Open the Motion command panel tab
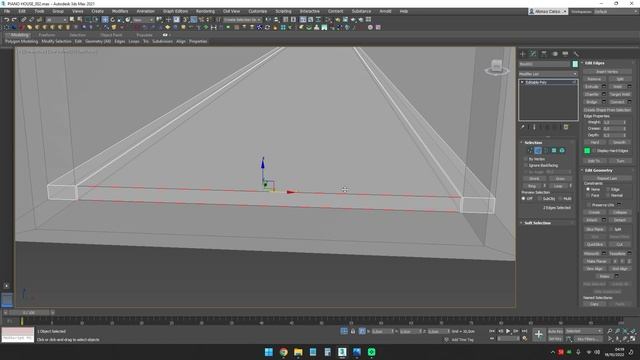Screen dimensions: 640x360 pyautogui.click(x=555, y=54)
